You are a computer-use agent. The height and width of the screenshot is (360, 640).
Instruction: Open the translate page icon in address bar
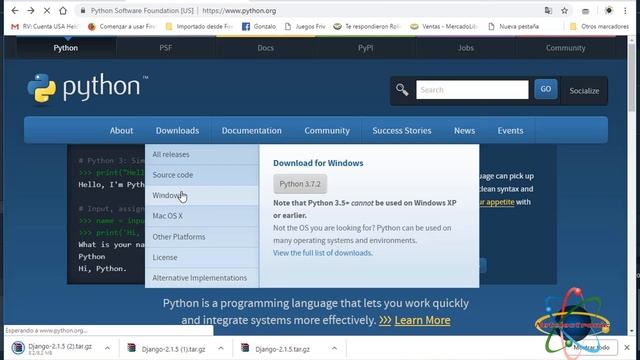[548, 11]
